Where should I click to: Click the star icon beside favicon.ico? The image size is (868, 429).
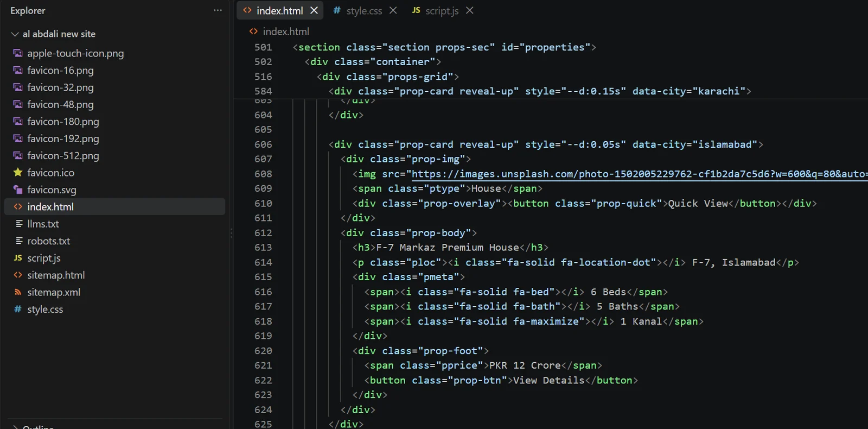point(18,173)
